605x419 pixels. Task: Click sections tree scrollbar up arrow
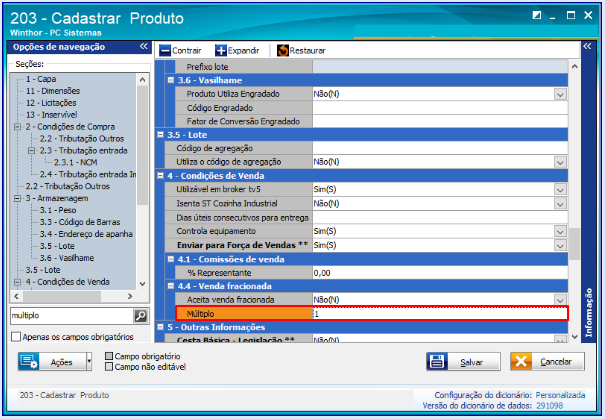[142, 80]
